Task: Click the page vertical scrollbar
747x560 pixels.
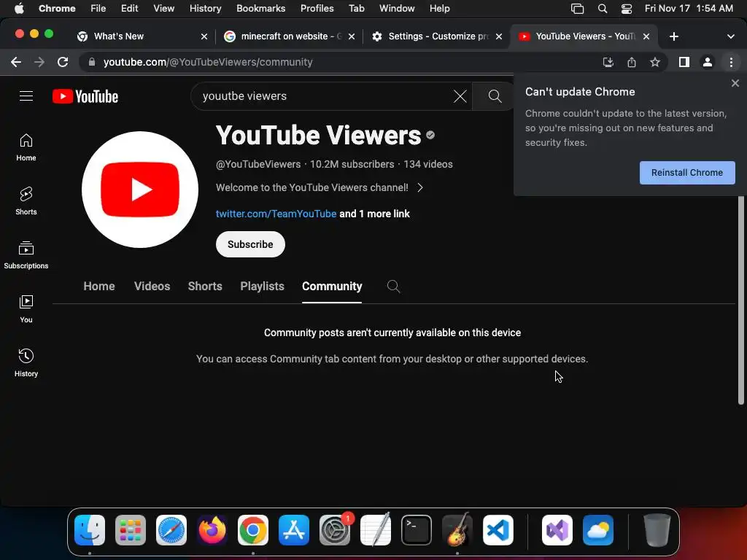Action: (x=741, y=300)
